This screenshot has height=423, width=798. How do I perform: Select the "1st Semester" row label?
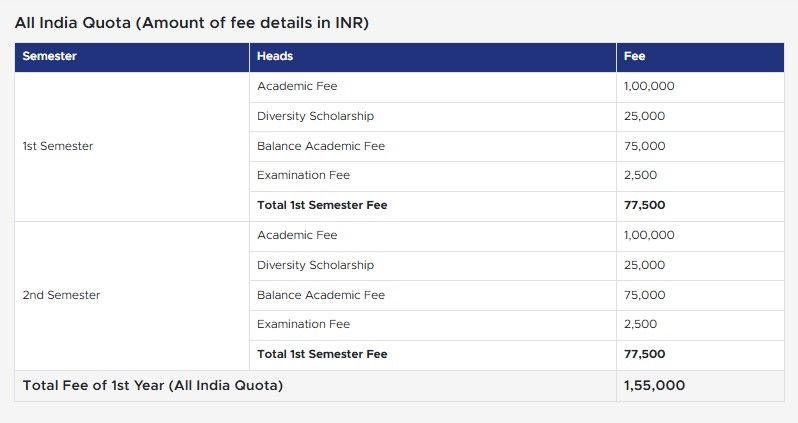coord(58,146)
